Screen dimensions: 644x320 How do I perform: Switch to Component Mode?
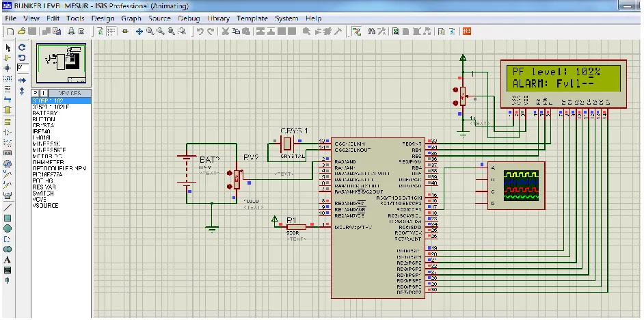click(x=8, y=58)
